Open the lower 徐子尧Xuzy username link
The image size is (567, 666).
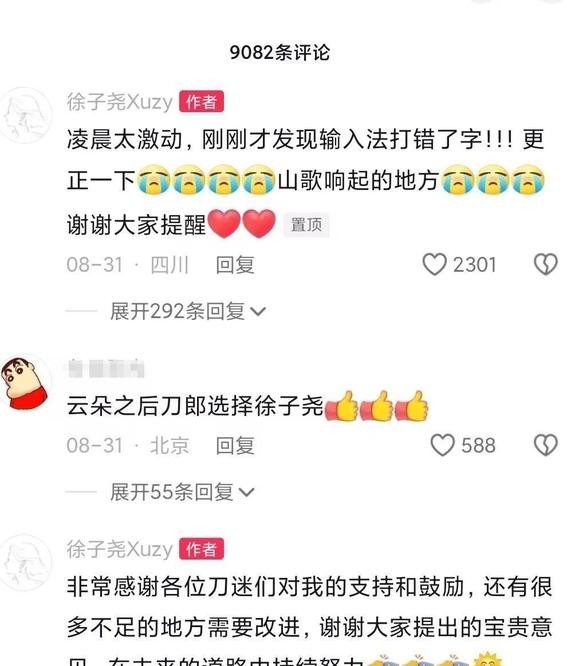pyautogui.click(x=120, y=549)
